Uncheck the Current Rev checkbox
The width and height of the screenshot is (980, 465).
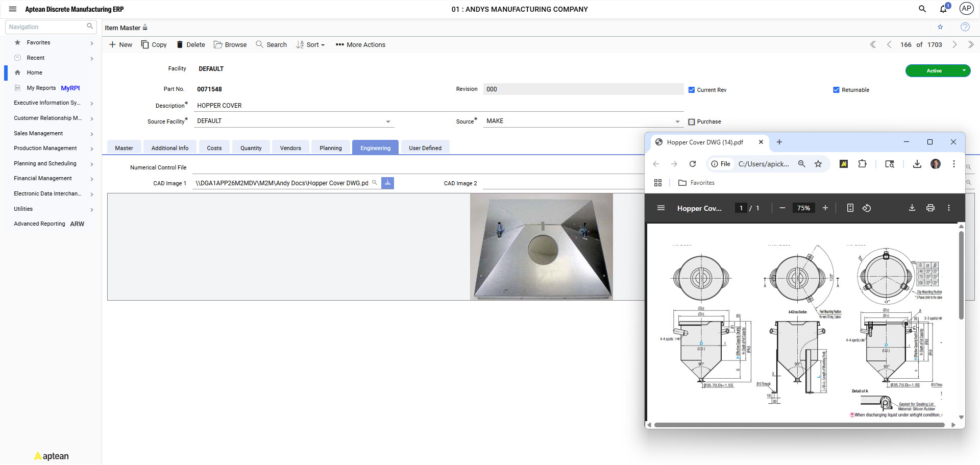click(x=691, y=89)
